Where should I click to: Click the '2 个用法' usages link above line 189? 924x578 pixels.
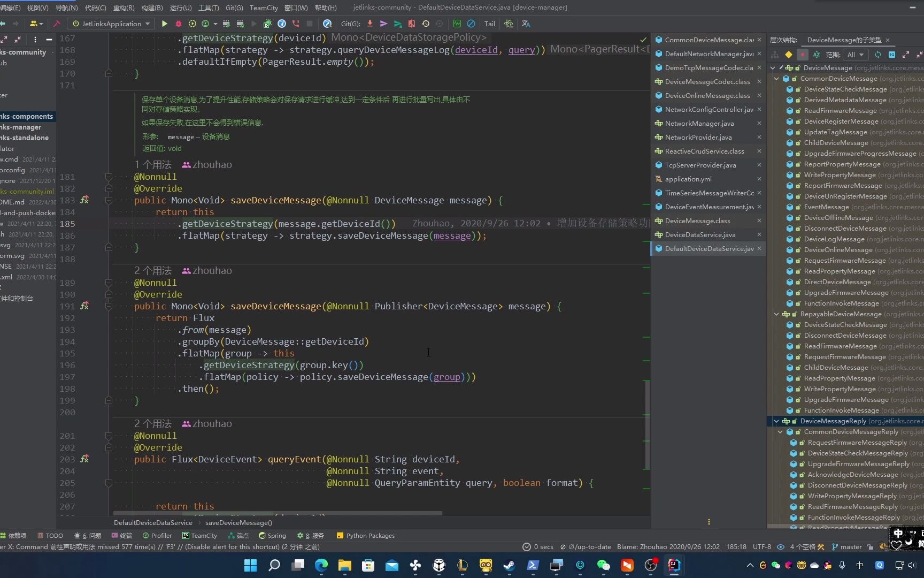[x=153, y=271]
